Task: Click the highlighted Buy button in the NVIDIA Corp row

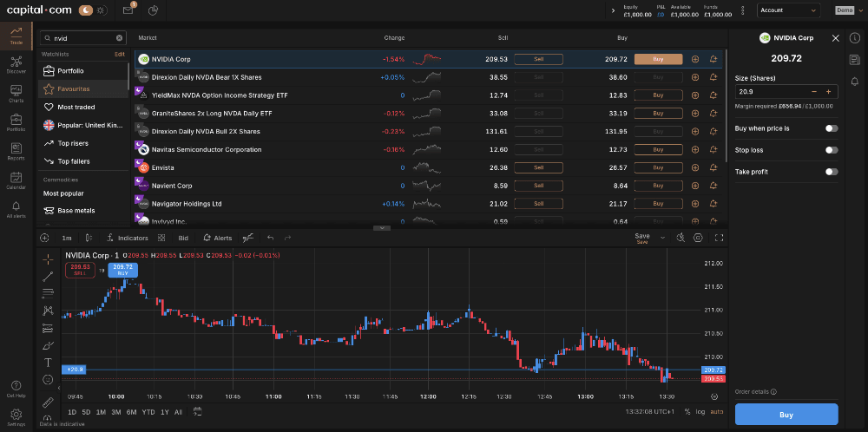Action: pos(658,59)
